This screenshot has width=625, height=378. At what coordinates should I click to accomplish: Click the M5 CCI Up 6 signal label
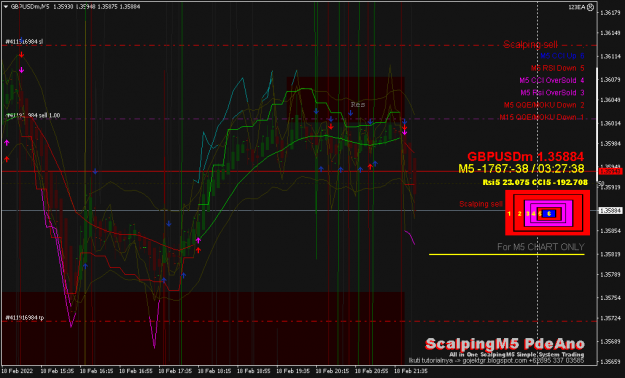pos(562,56)
